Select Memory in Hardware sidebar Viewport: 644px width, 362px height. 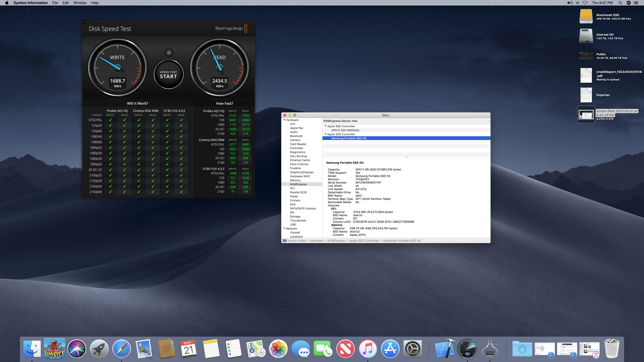295,180
